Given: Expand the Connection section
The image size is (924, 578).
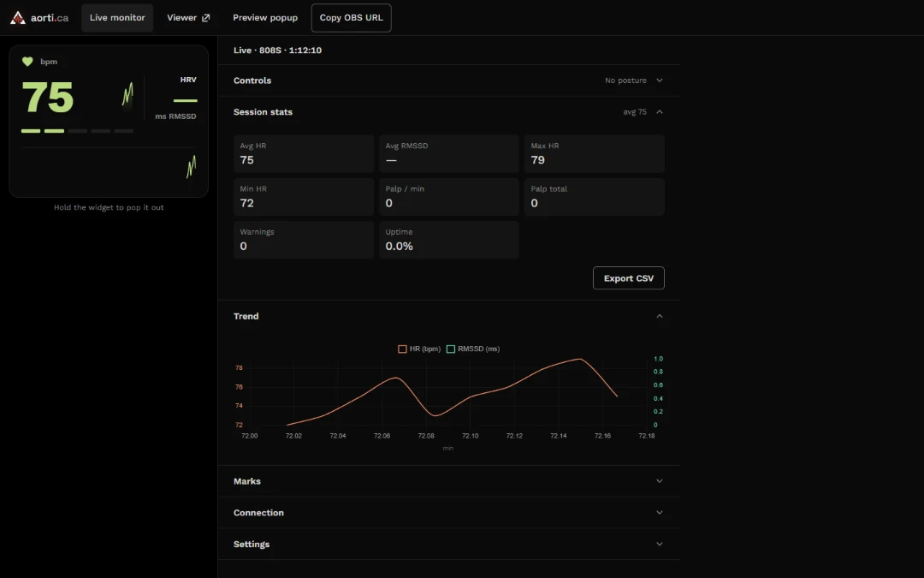Looking at the screenshot, I should coord(449,513).
